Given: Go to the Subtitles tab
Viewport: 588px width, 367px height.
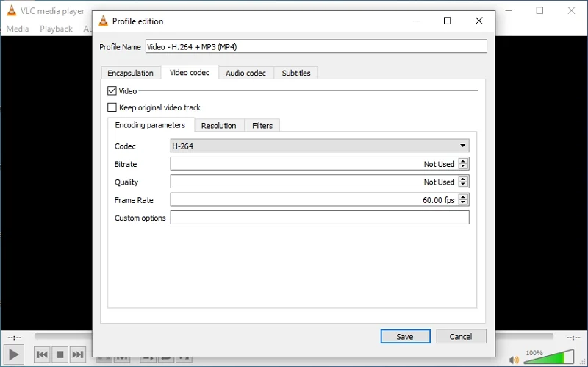Looking at the screenshot, I should (296, 73).
